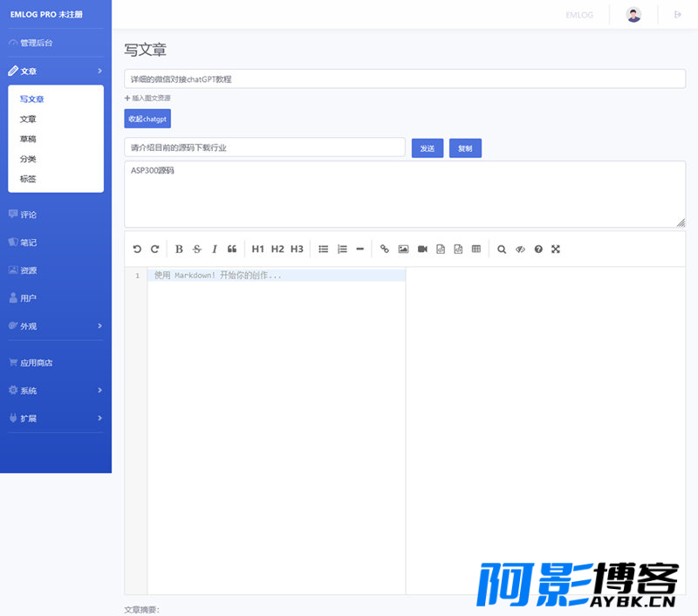
Task: Open the 草稿 drafts submenu item
Action: tap(28, 139)
